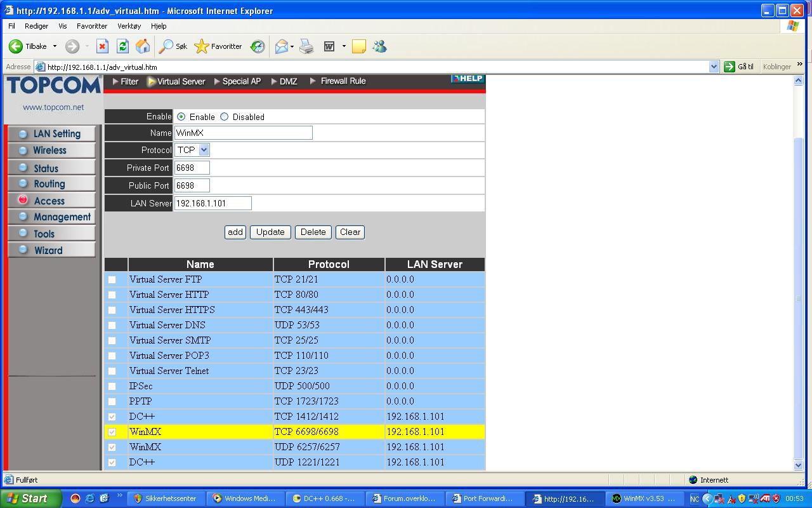Expand the address bar dropdown arrow
This screenshot has height=508, width=812.
tap(714, 67)
